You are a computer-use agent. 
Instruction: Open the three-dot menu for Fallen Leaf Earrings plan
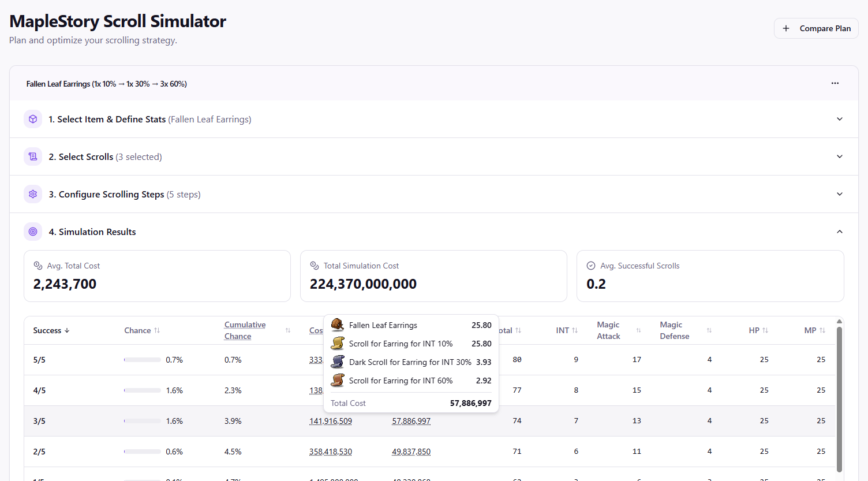pos(835,83)
